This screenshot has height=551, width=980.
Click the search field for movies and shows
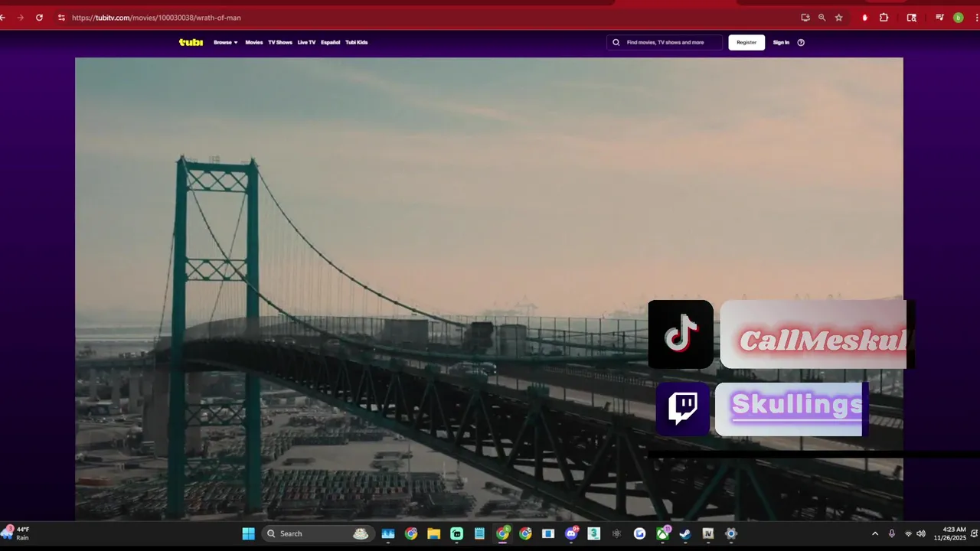click(x=665, y=42)
